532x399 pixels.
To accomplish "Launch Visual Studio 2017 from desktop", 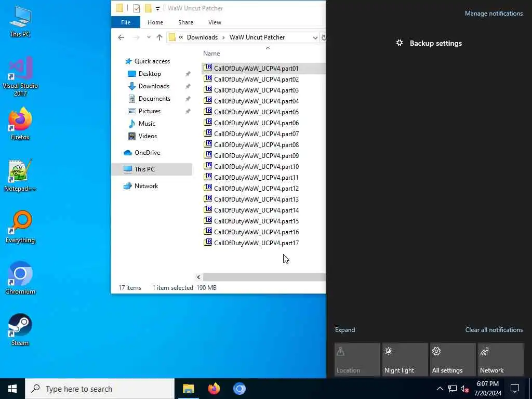I will [x=20, y=76].
